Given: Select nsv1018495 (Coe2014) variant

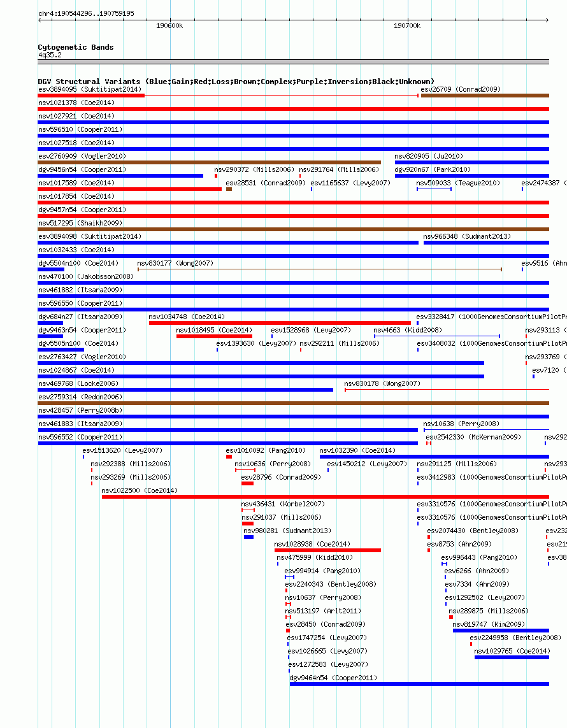Looking at the screenshot, I should click(x=215, y=336).
